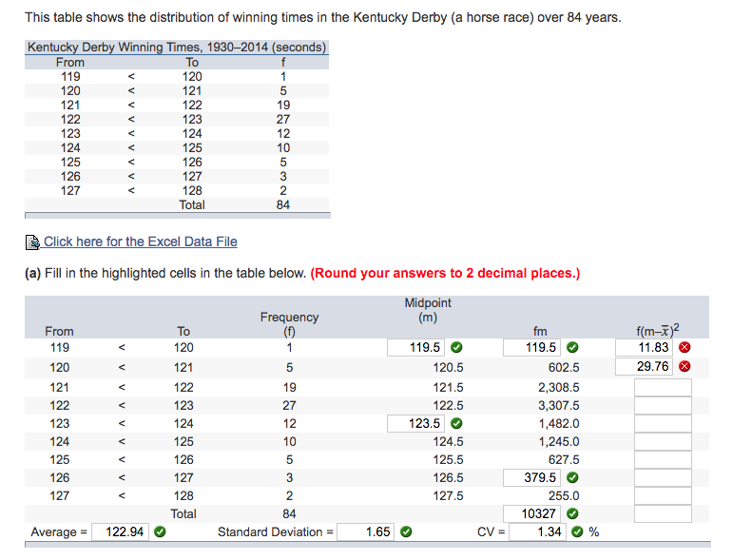
Task: Click the empty deviation cell for row 125–126
Action: pos(663,460)
